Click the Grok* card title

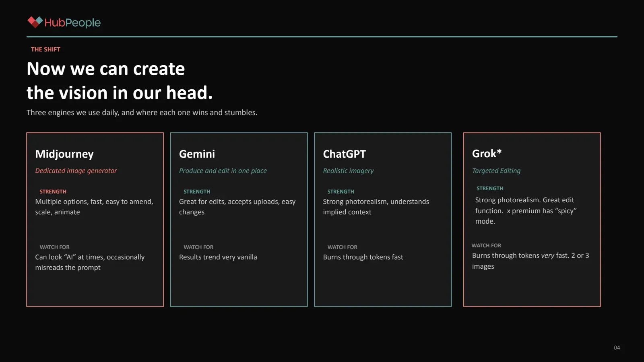487,154
